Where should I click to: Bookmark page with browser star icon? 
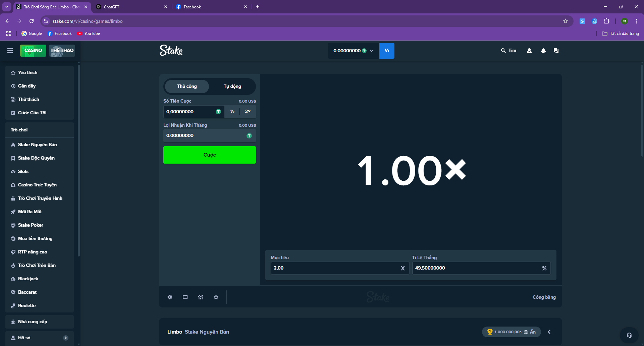click(566, 21)
